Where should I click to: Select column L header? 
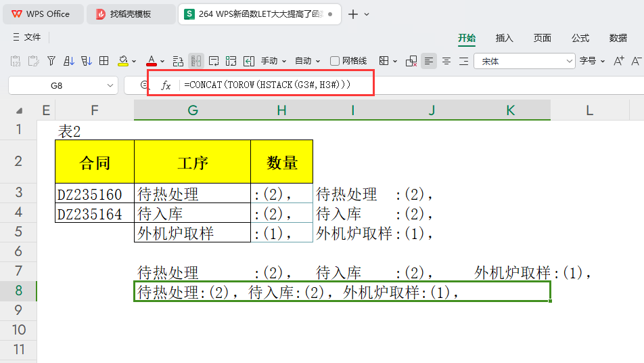tap(590, 110)
